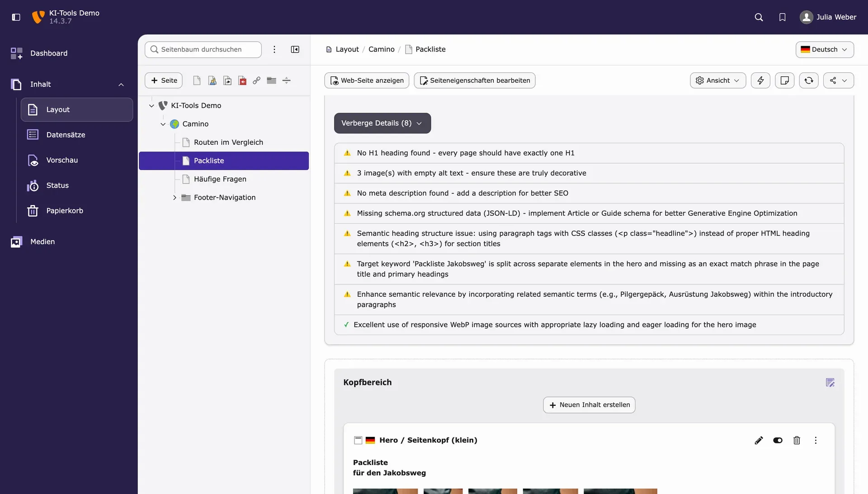
Task: Select the shortcut page type icon
Action: [x=227, y=81]
